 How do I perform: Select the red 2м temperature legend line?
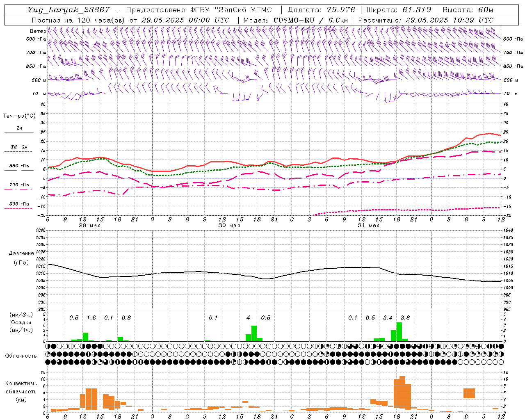[x=19, y=132]
